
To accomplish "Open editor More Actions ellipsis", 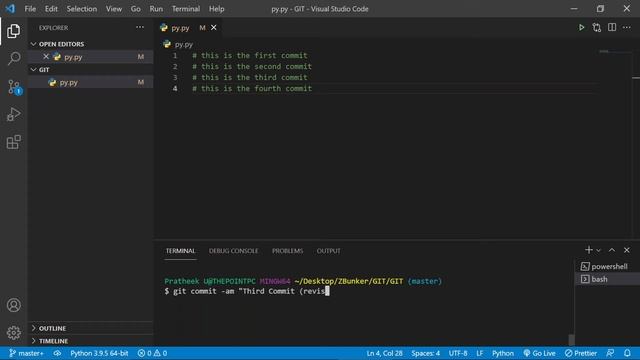I will pyautogui.click(x=627, y=28).
